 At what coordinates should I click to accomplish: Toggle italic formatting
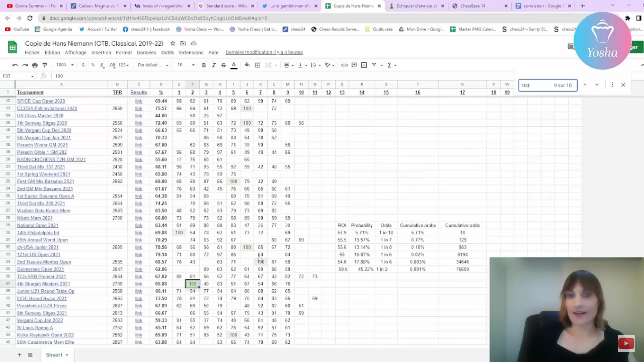(214, 65)
